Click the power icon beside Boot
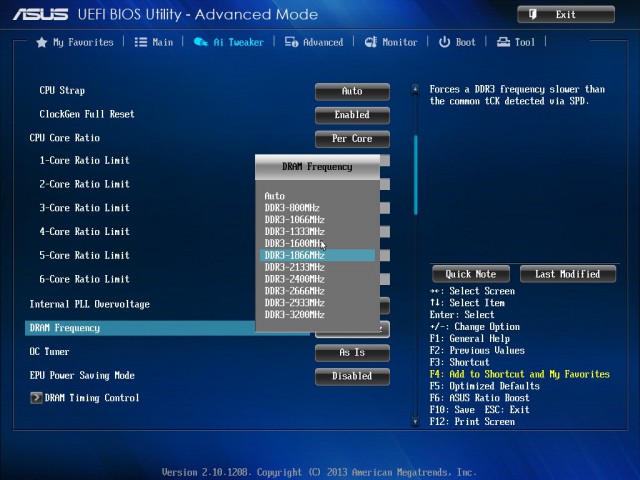Image resolution: width=640 pixels, height=480 pixels. click(444, 42)
